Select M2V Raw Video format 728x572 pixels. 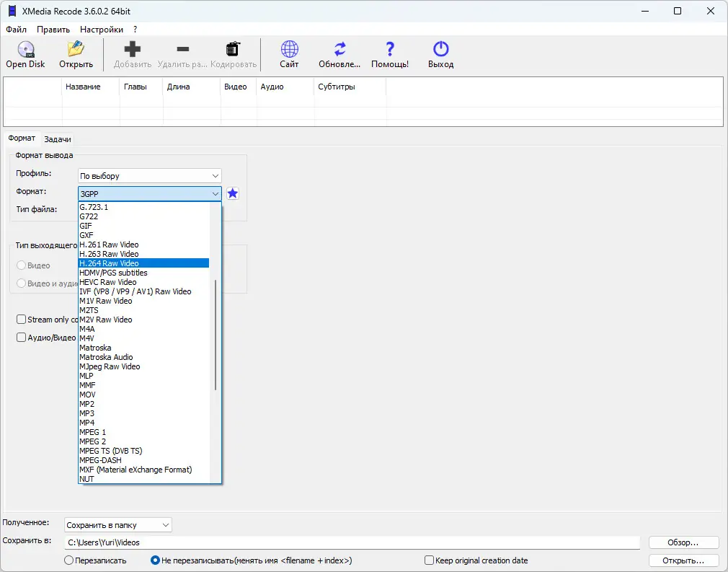pos(144,320)
